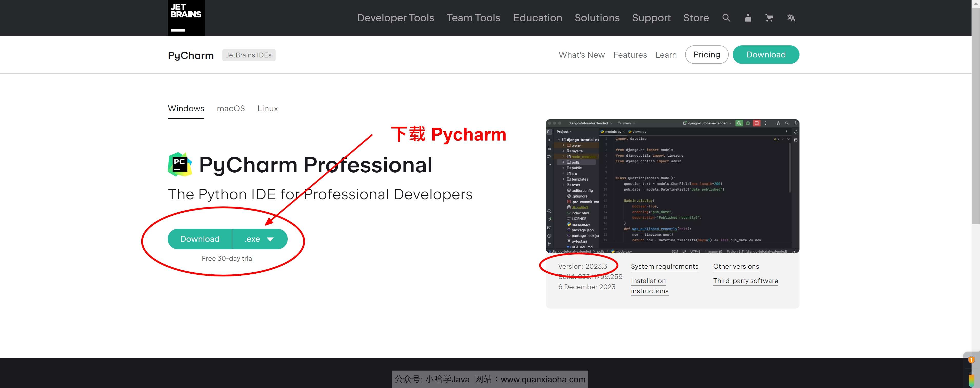Open Other versions link
This screenshot has height=388, width=980.
coord(736,266)
